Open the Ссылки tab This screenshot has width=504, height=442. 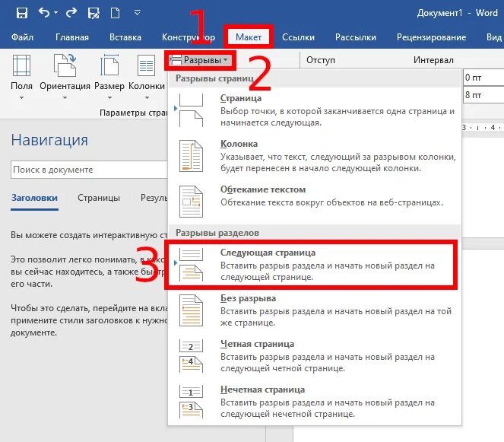point(298,37)
